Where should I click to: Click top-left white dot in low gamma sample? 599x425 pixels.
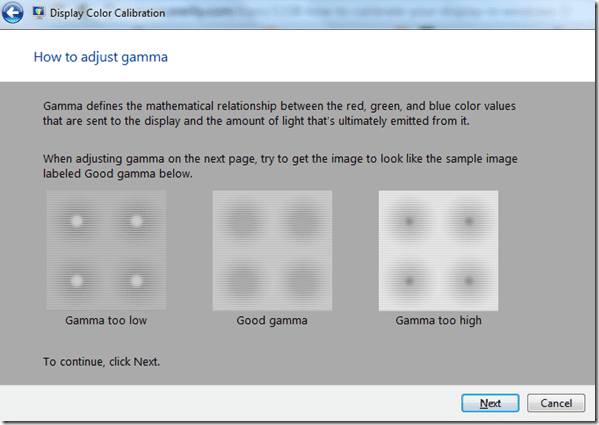point(76,221)
